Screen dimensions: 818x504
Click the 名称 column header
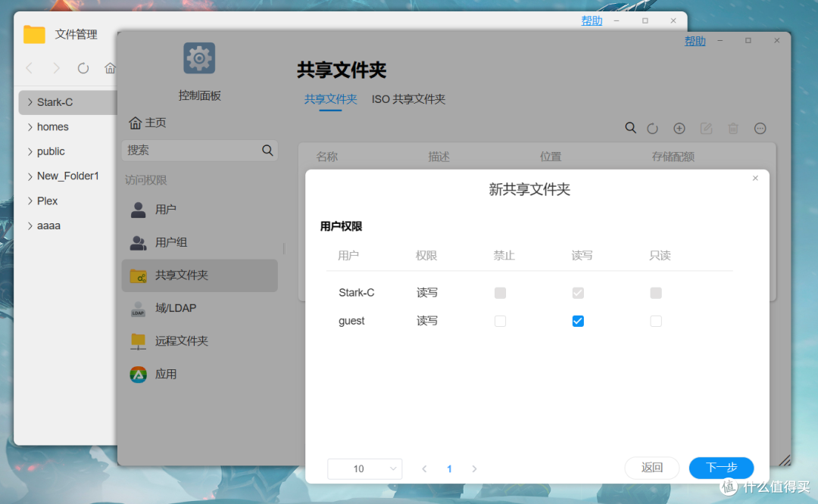pos(327,157)
